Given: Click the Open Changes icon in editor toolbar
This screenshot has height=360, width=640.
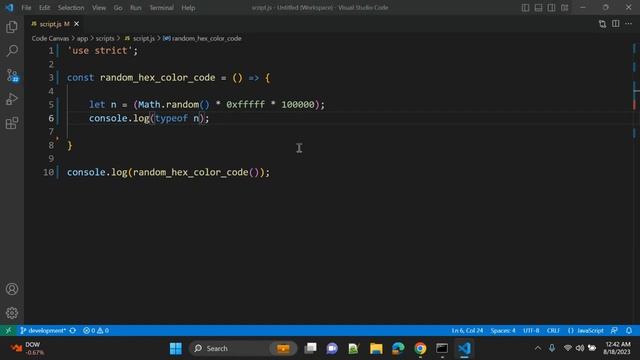Looking at the screenshot, I should tap(602, 24).
